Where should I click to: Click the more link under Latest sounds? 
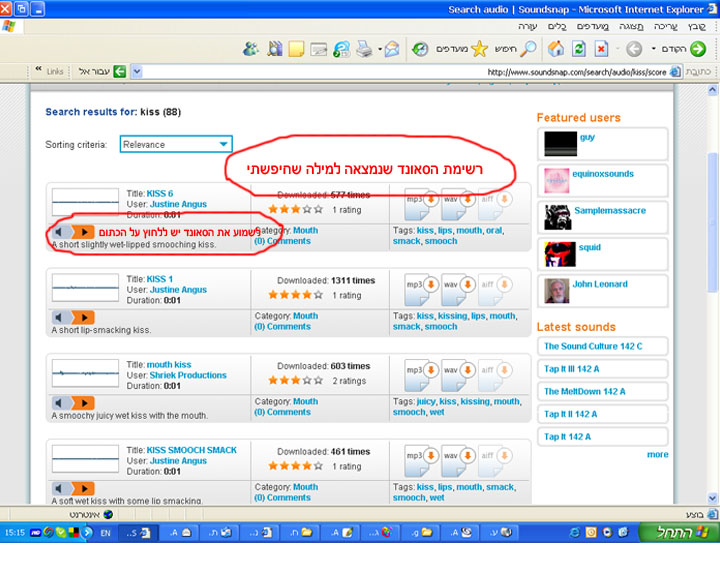point(658,454)
